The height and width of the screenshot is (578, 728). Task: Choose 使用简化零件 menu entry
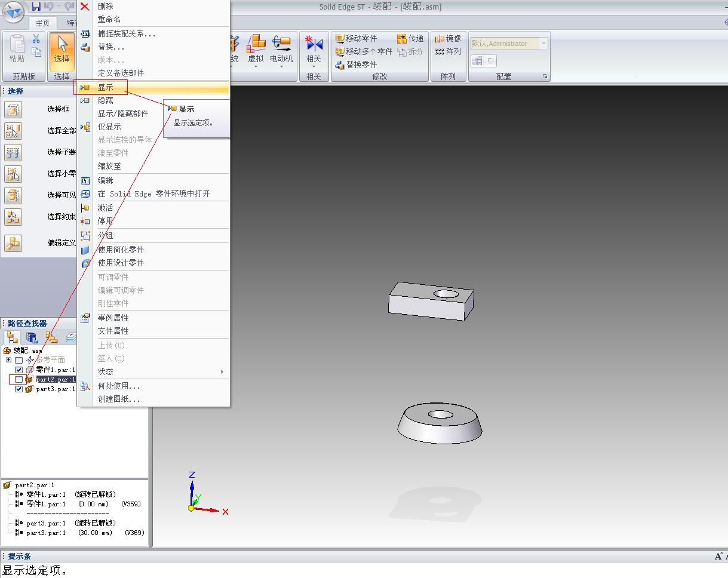(x=153, y=250)
